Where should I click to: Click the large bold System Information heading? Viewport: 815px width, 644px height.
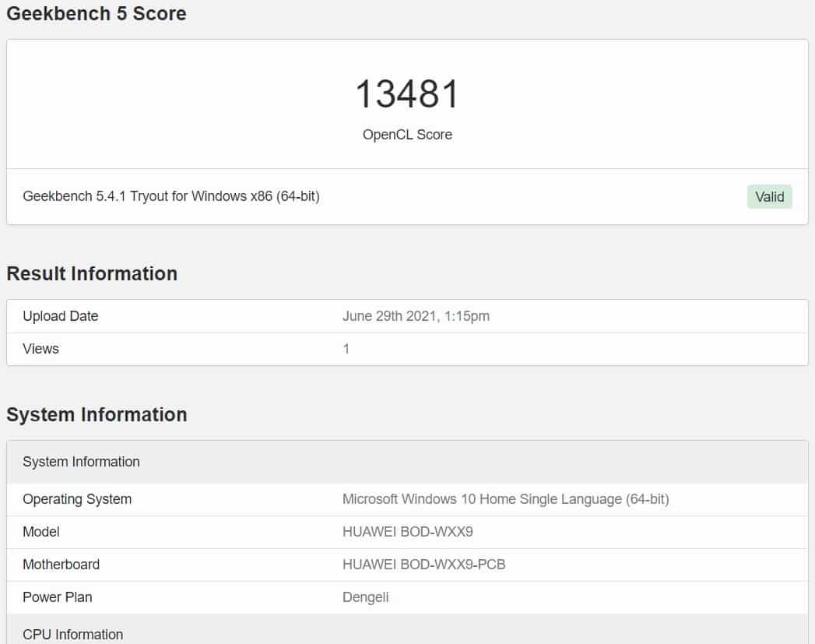(x=97, y=414)
